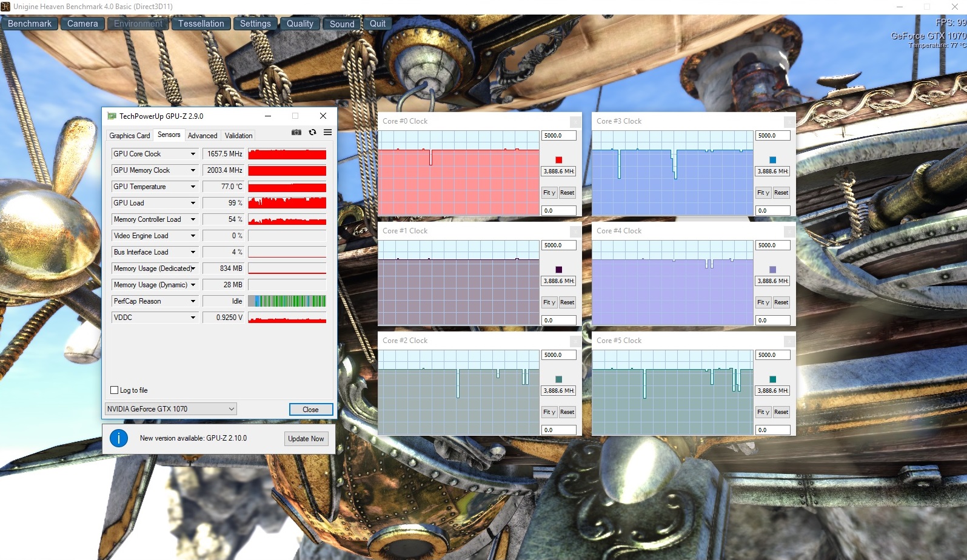The image size is (967, 560).
Task: Click the GPU-Z title bar app icon
Action: coord(112,116)
